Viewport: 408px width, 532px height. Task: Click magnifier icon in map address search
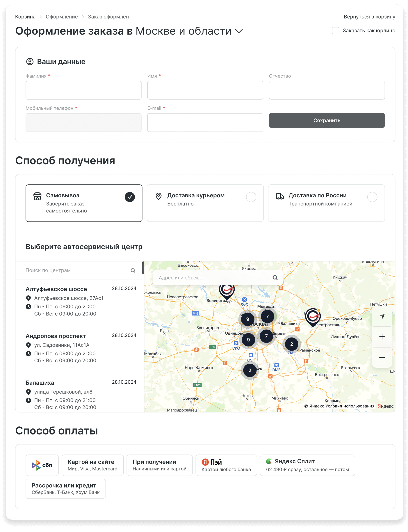tap(275, 277)
